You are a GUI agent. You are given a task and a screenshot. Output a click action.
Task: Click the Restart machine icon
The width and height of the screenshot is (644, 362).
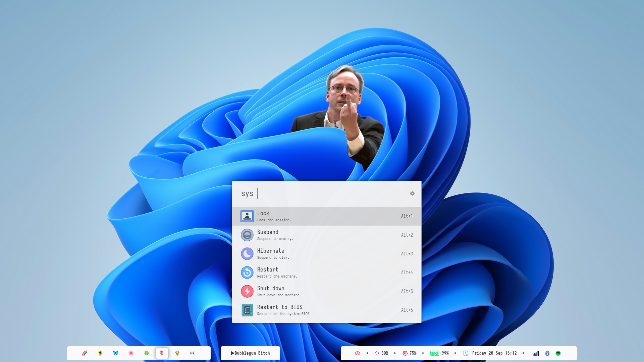[247, 273]
